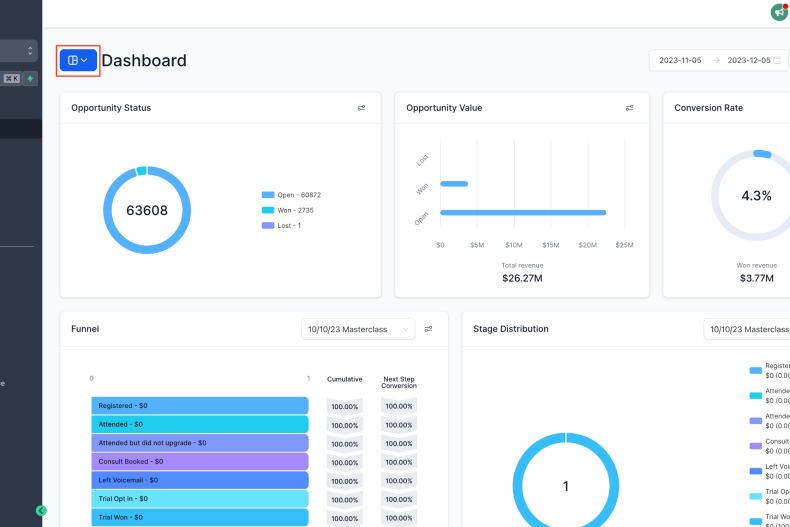
Task: Click the calendar icon in date range
Action: point(777,60)
